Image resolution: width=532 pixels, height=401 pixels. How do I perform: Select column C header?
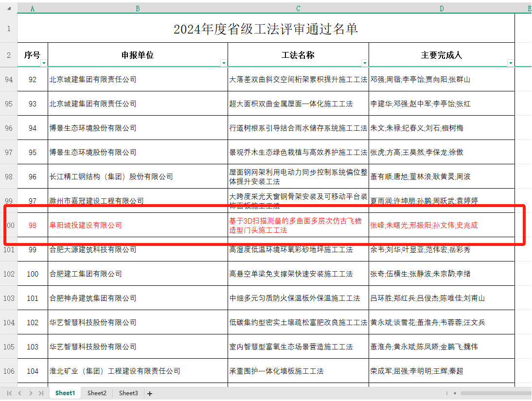tap(298, 8)
